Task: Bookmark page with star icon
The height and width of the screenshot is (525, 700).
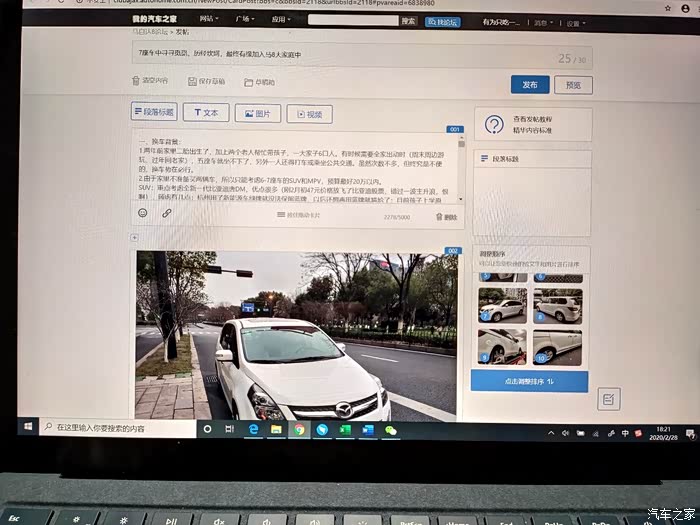Action: tap(668, 8)
